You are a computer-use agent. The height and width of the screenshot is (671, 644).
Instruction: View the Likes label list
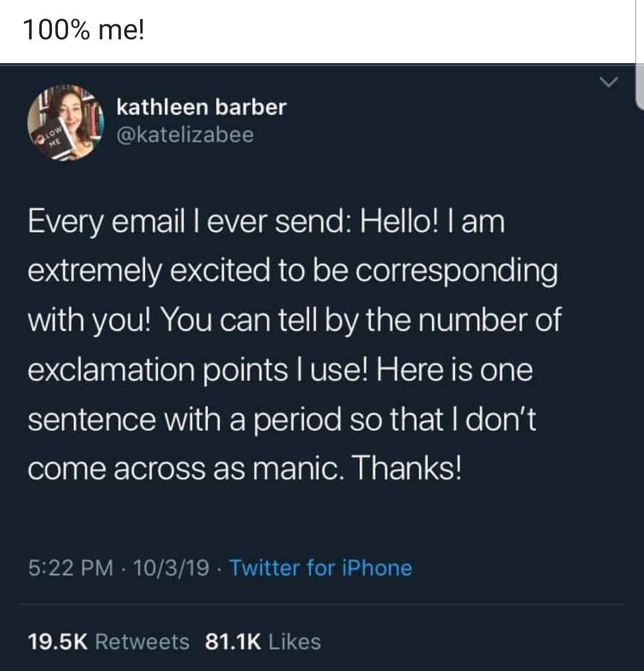[295, 642]
